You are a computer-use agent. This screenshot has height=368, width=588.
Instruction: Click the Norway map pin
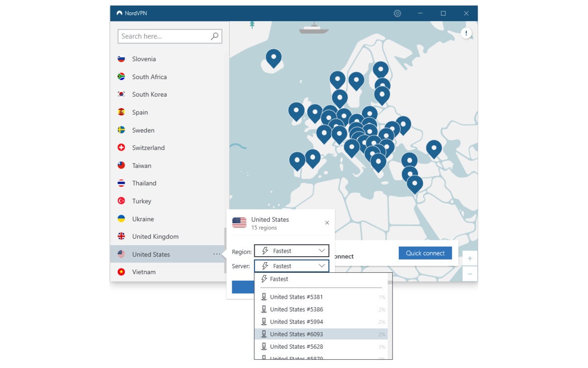click(x=337, y=80)
